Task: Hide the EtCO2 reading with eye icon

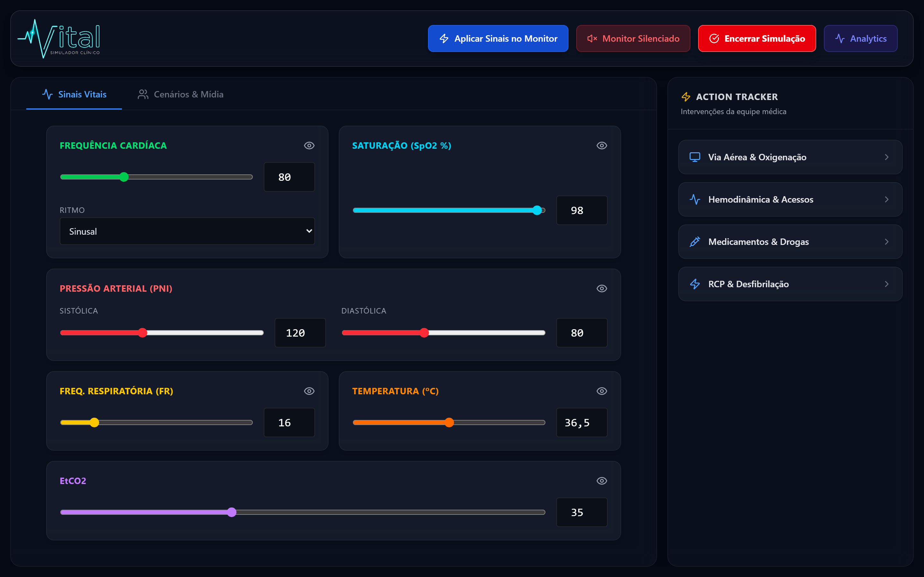Action: (x=602, y=481)
